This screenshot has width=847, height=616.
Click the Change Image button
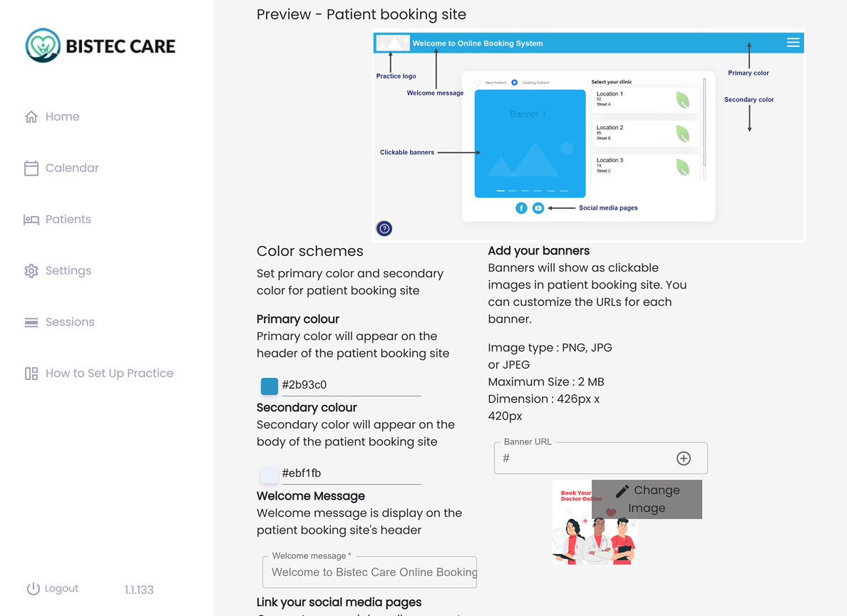tap(647, 499)
